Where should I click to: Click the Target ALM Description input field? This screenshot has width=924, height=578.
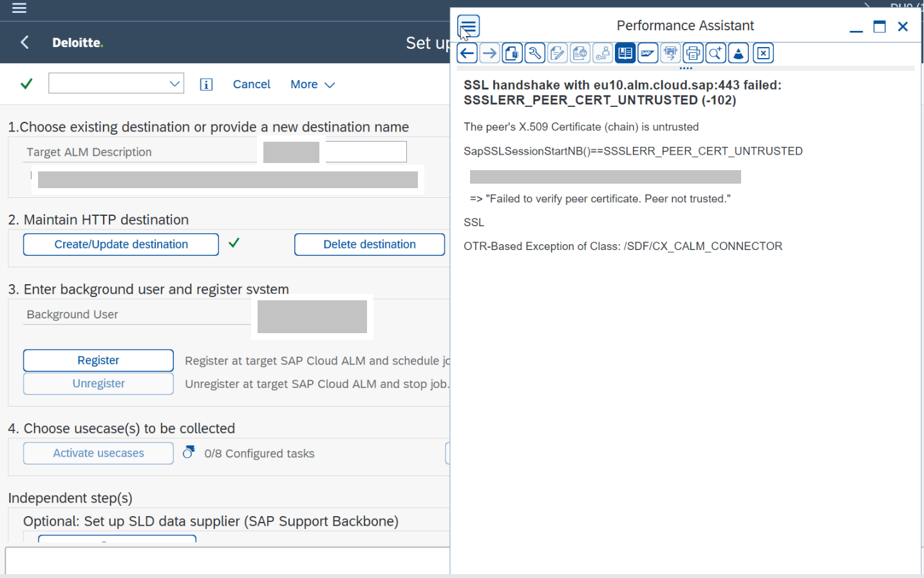(366, 151)
